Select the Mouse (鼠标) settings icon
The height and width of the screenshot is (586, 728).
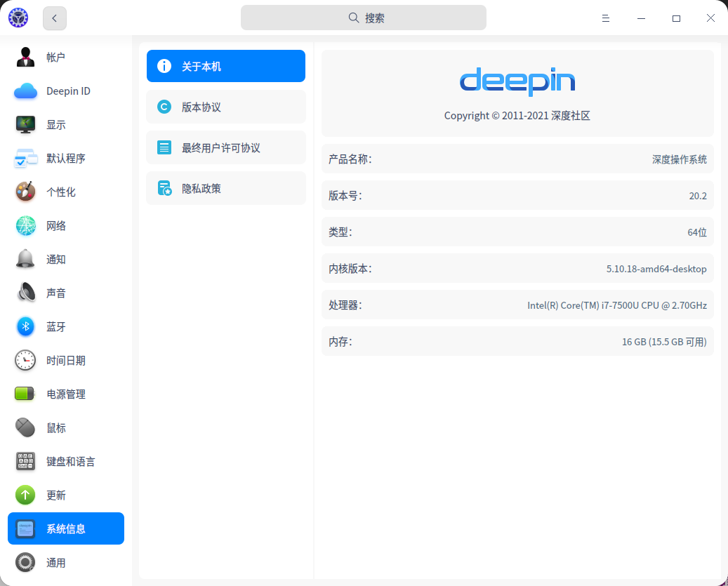(x=26, y=427)
